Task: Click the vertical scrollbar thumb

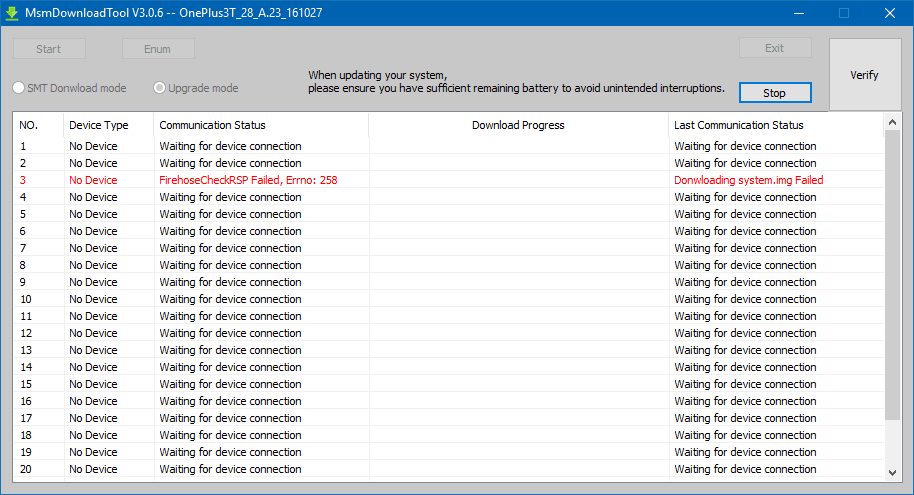Action: point(892,274)
